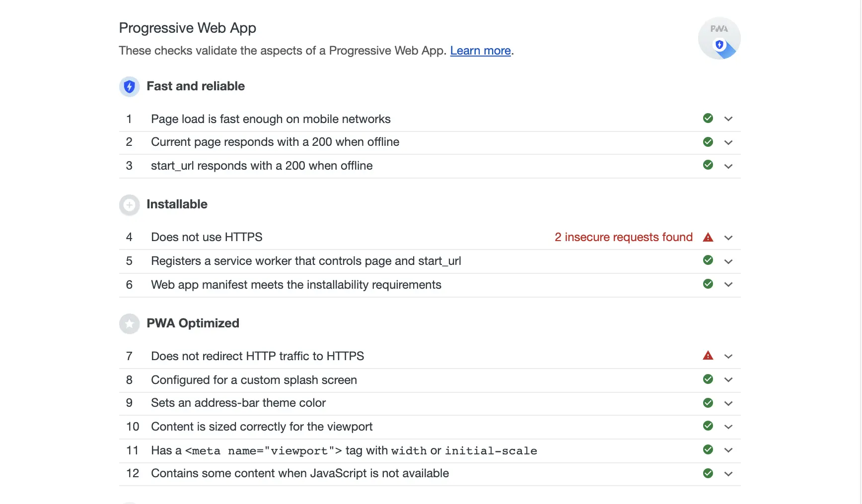Click 'Does not redirect HTTP traffic to HTTPS' row
This screenshot has width=862, height=504.
pos(257,356)
